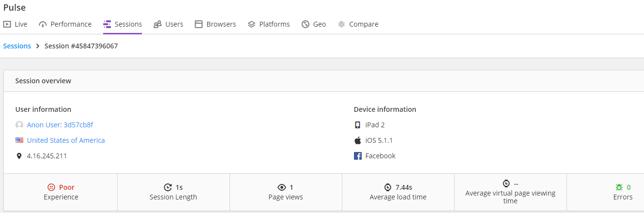Click the virtual page viewing time icon
Viewport: 644px width, 213px height.
506,183
